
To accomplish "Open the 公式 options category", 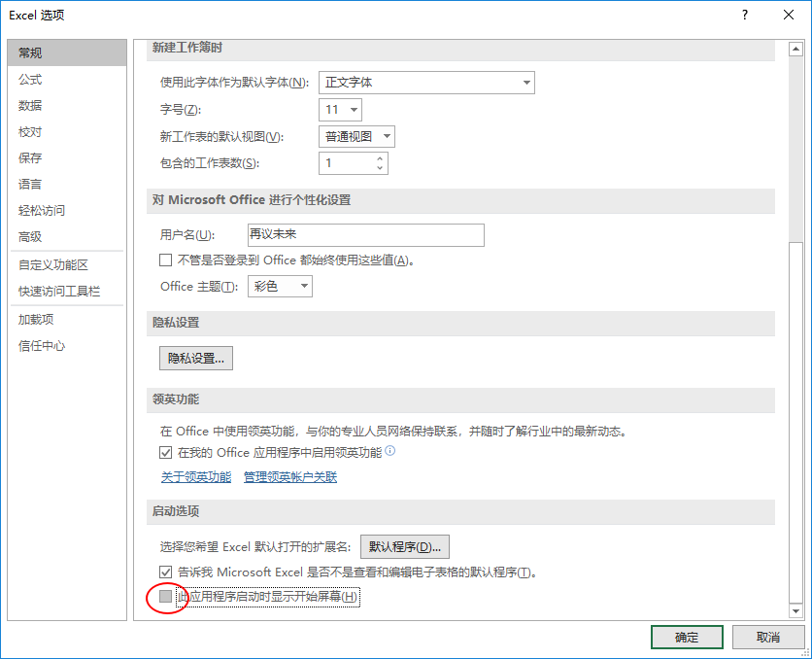I will (67, 80).
